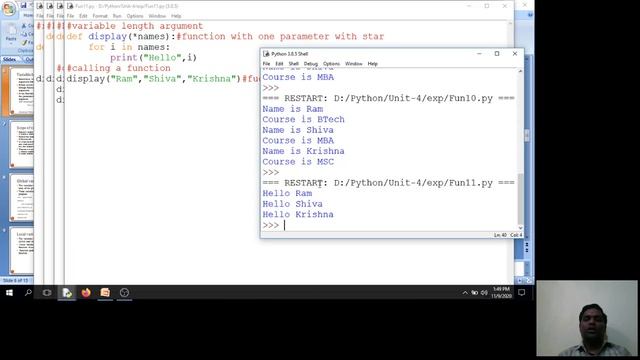Click '#variable length argument' comment in editor
Image resolution: width=640 pixels, height=360 pixels.
pyautogui.click(x=135, y=26)
